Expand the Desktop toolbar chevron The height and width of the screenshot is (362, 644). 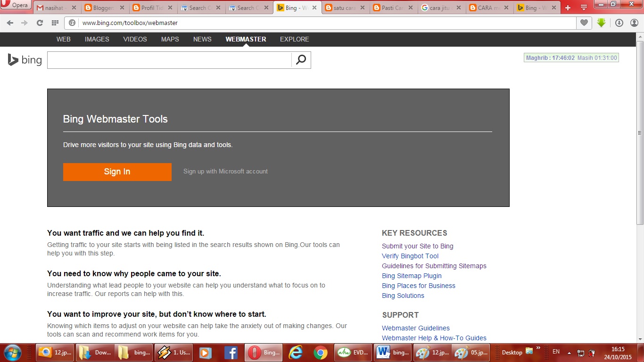coord(538,348)
